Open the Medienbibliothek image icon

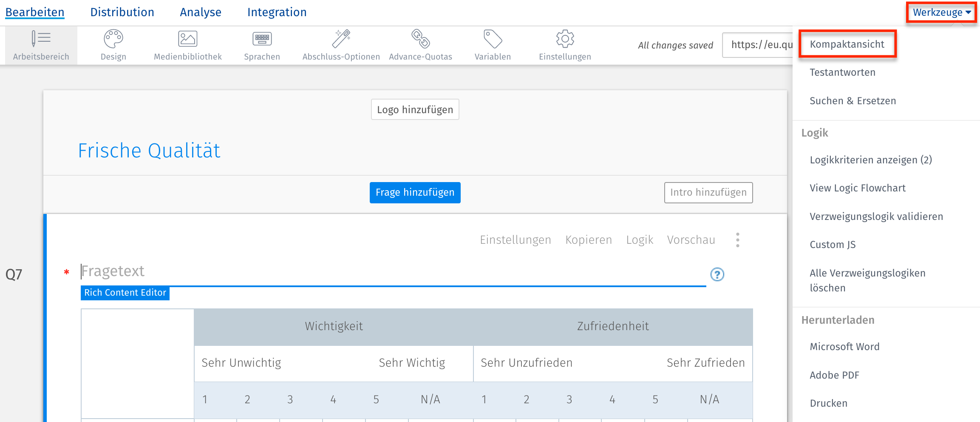tap(187, 40)
